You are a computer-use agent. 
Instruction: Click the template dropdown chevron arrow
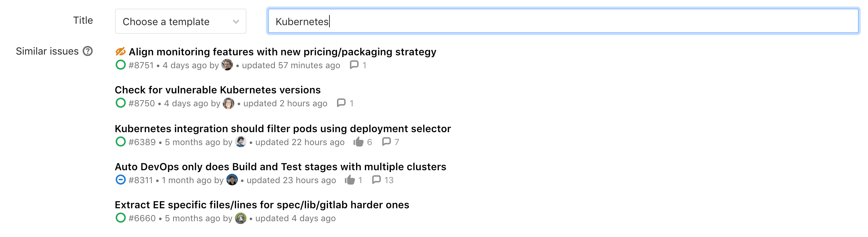click(235, 21)
